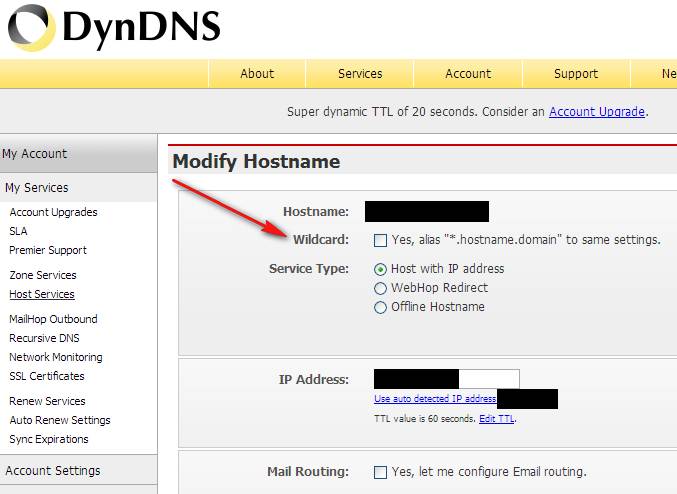Click the 'Super dynamic TTL of 20 seconds' text
The width and height of the screenshot is (677, 494).
[x=381, y=112]
